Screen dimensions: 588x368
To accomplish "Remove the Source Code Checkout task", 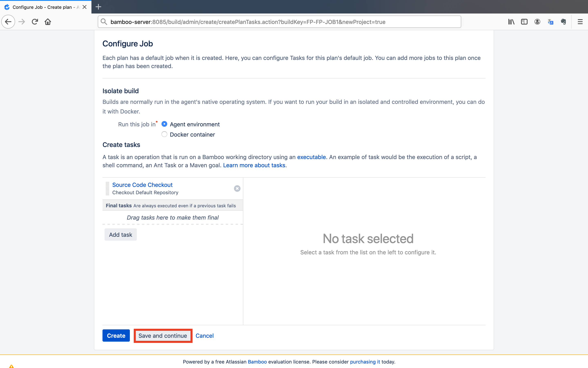I will coord(237,188).
